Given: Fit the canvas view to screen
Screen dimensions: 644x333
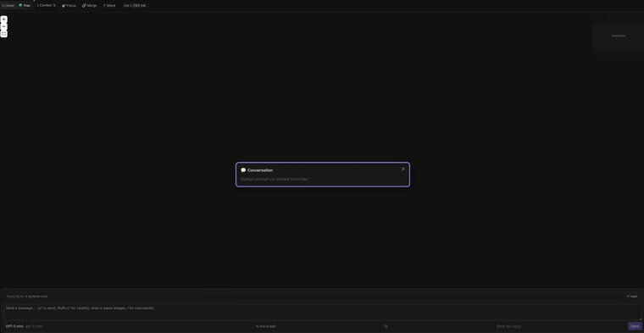Looking at the screenshot, I should pos(4,34).
